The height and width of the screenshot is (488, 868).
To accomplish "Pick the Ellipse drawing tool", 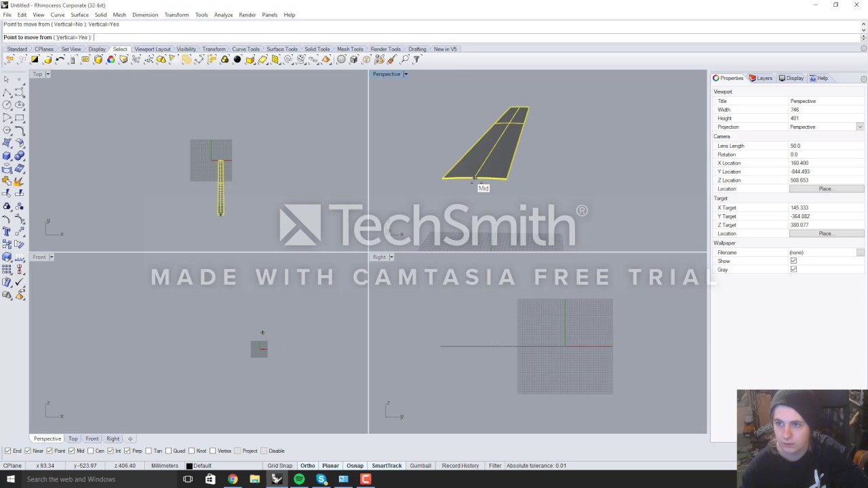I will [x=20, y=104].
